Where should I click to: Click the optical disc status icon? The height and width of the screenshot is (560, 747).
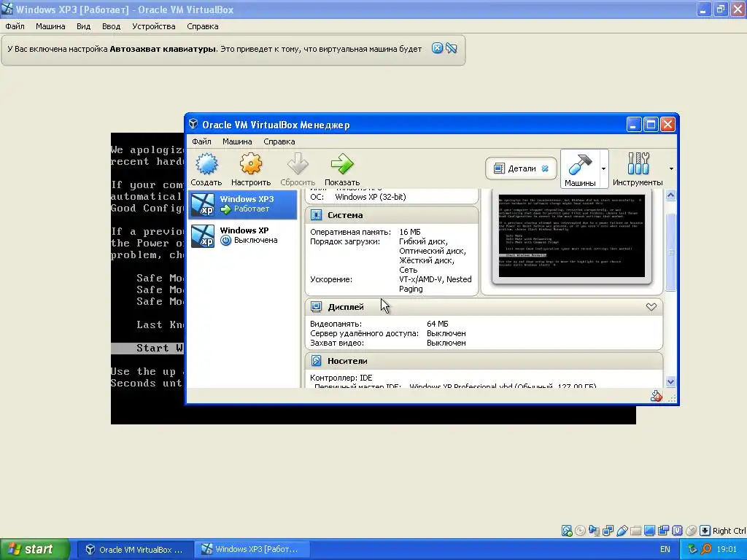(580, 531)
